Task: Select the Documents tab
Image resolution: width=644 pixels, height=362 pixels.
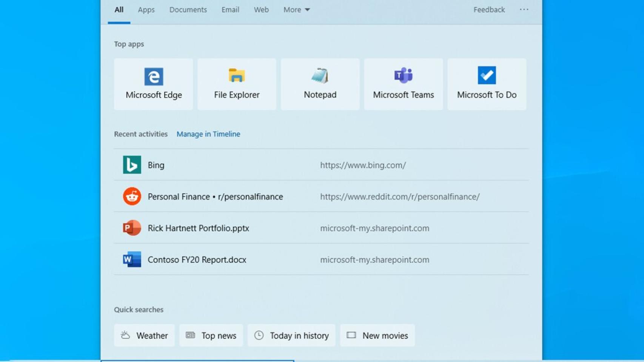Action: point(188,10)
